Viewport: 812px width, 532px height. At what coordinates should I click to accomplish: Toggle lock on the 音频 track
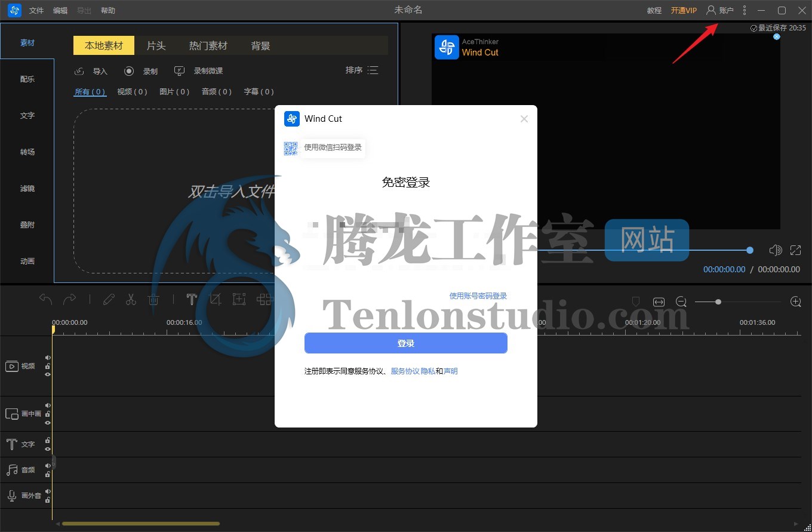tap(48, 474)
